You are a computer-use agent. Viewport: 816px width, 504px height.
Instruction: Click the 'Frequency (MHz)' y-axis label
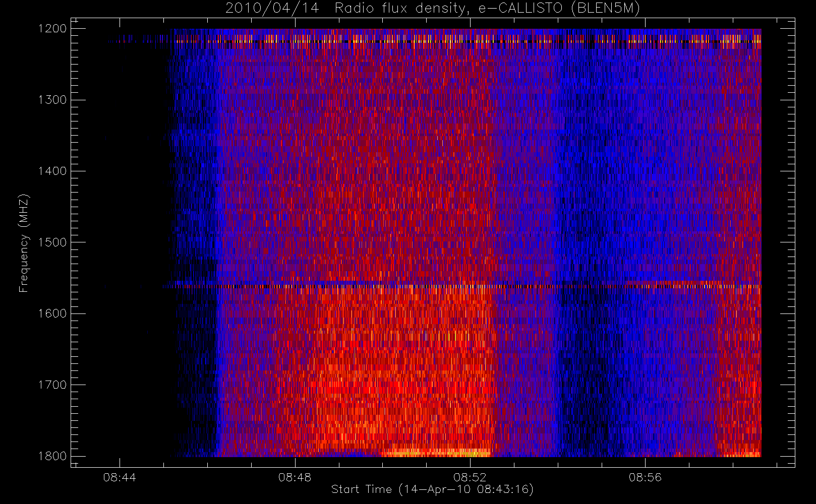[x=24, y=243]
